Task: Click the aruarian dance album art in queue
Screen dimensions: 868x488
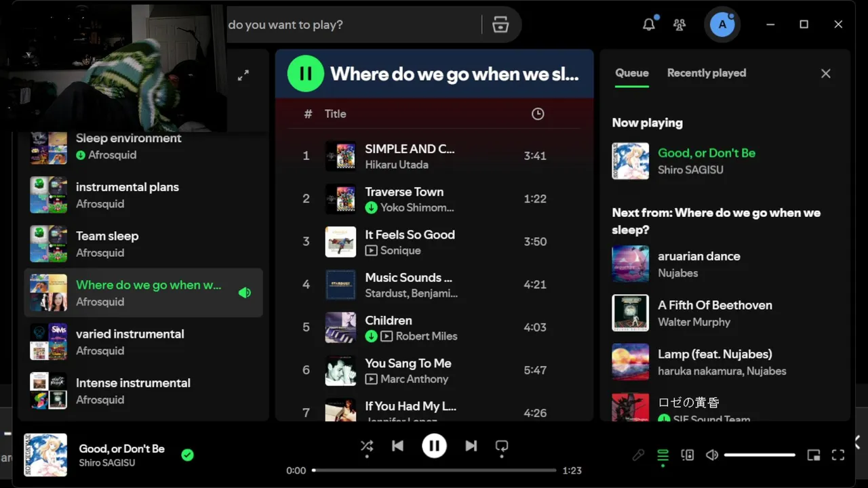Action: click(630, 264)
